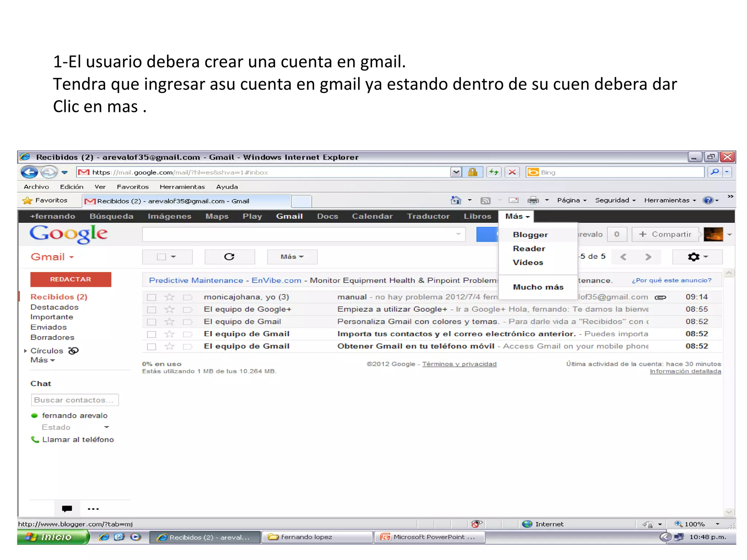
Task: Open the Estado status dropdown
Action: [107, 427]
